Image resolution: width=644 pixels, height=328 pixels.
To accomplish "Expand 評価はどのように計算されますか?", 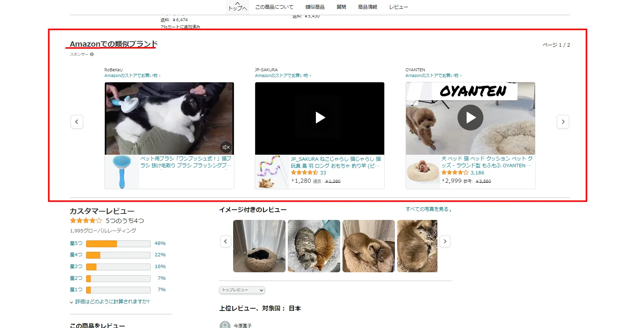I will point(110,302).
